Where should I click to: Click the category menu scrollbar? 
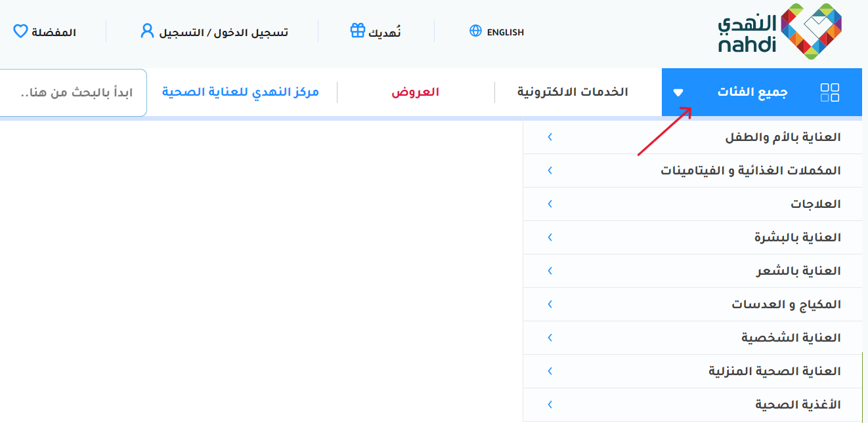click(x=861, y=387)
